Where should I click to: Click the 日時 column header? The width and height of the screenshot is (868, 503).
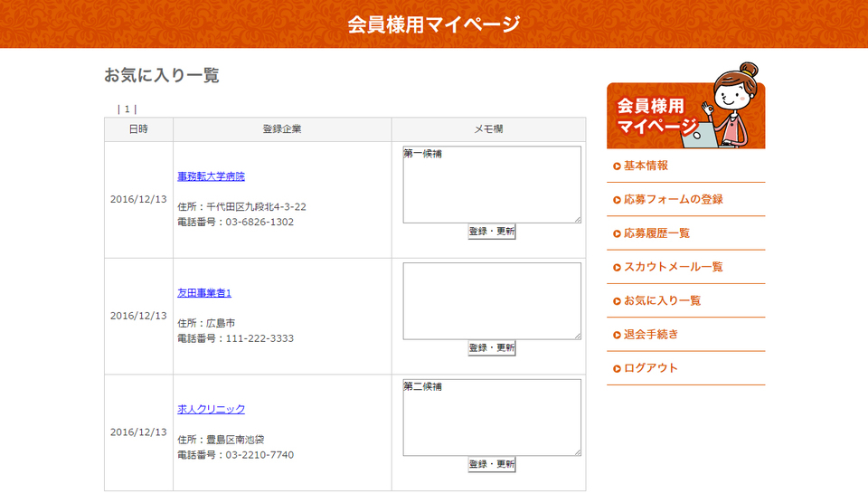(138, 129)
